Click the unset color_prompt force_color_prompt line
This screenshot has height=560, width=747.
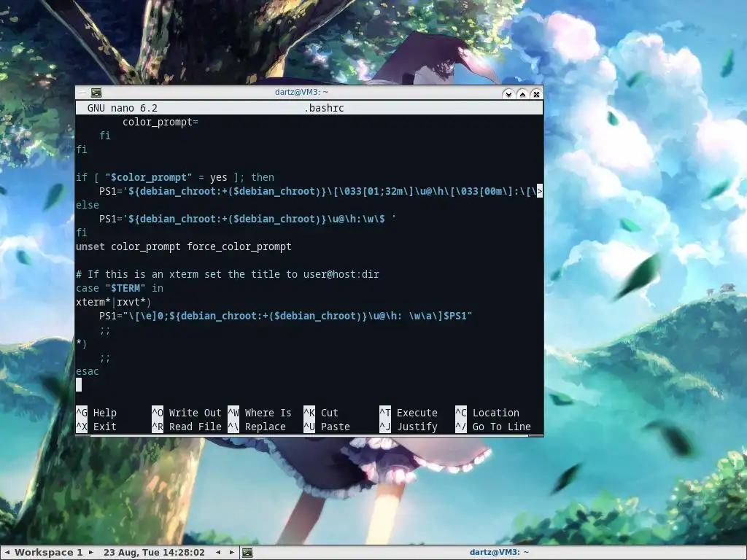(x=183, y=246)
